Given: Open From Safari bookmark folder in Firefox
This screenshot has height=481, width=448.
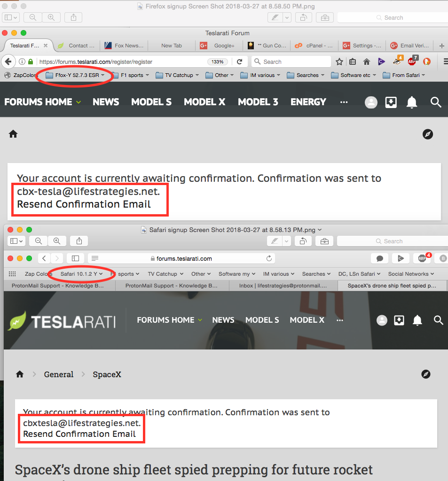Looking at the screenshot, I should point(404,75).
